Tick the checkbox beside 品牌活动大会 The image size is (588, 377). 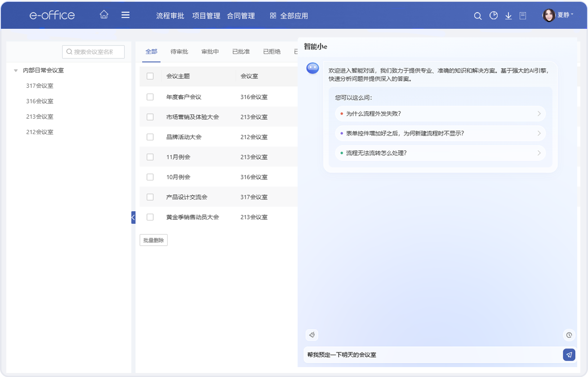[x=150, y=137]
